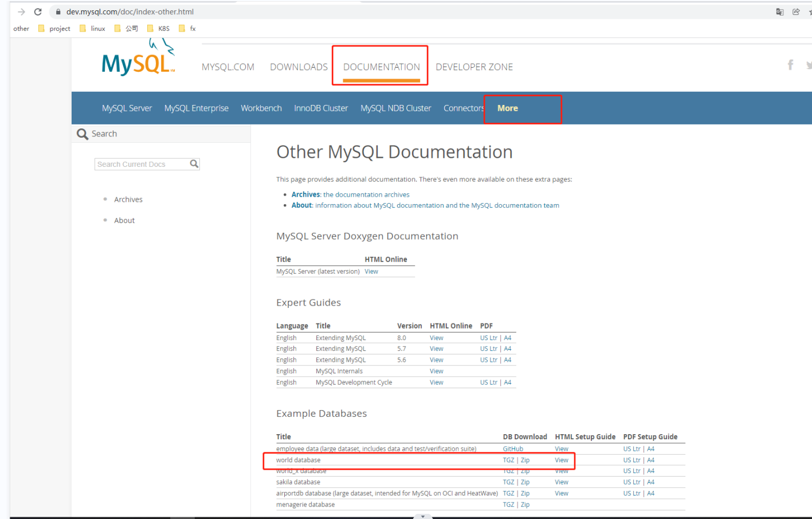Open the K8S bookmark folder
812x519 pixels.
pyautogui.click(x=158, y=28)
